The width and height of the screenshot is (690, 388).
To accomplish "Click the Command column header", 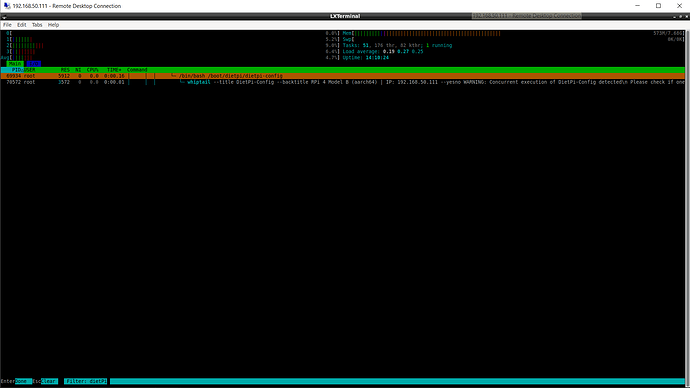I will tap(137, 70).
